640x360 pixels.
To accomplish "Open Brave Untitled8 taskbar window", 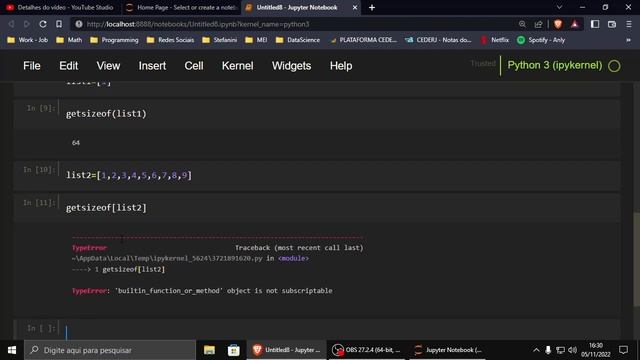I will point(287,350).
